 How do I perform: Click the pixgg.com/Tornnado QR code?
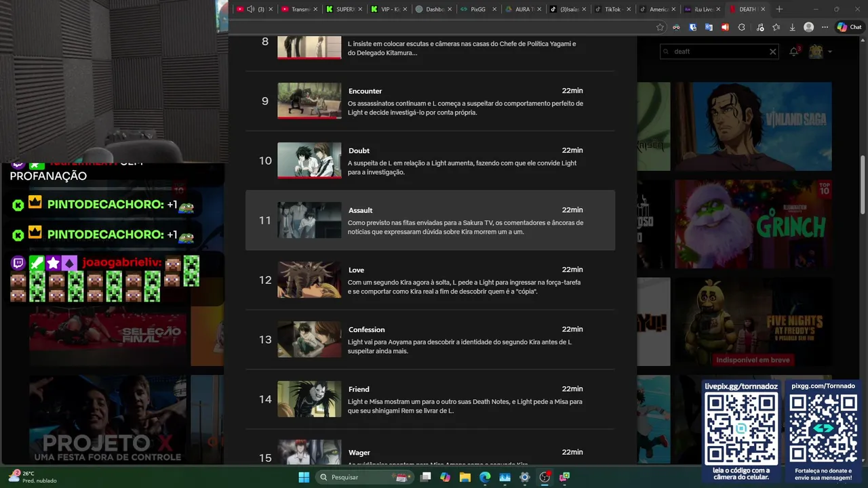(x=824, y=429)
